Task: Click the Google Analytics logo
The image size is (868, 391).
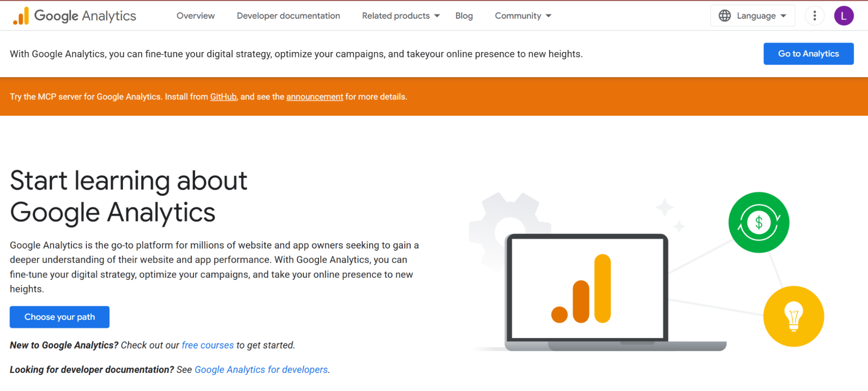Action: (x=74, y=16)
